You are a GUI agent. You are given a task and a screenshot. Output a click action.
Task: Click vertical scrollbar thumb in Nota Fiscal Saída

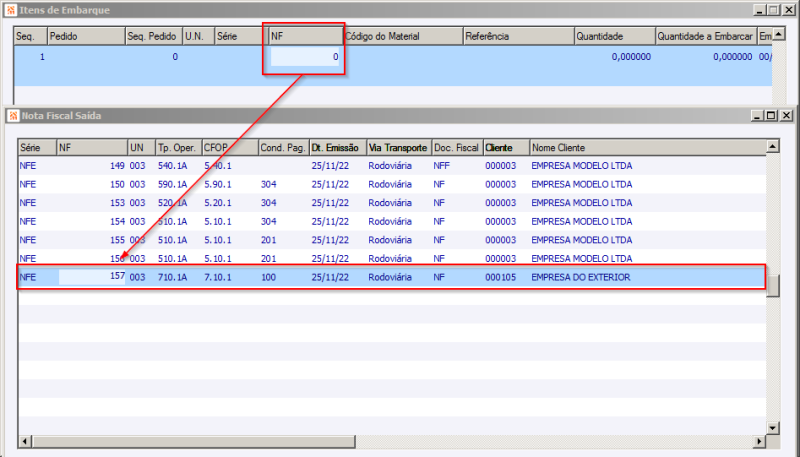click(x=773, y=286)
